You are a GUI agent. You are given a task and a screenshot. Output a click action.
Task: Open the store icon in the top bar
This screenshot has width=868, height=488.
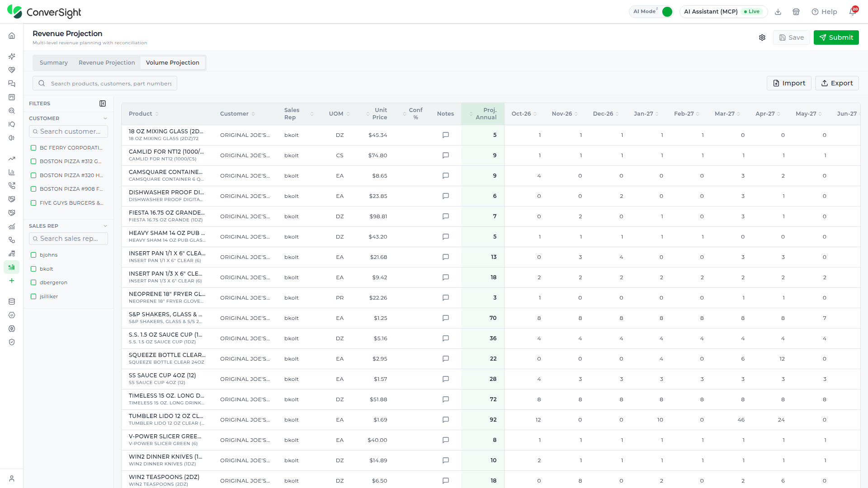pyautogui.click(x=796, y=12)
